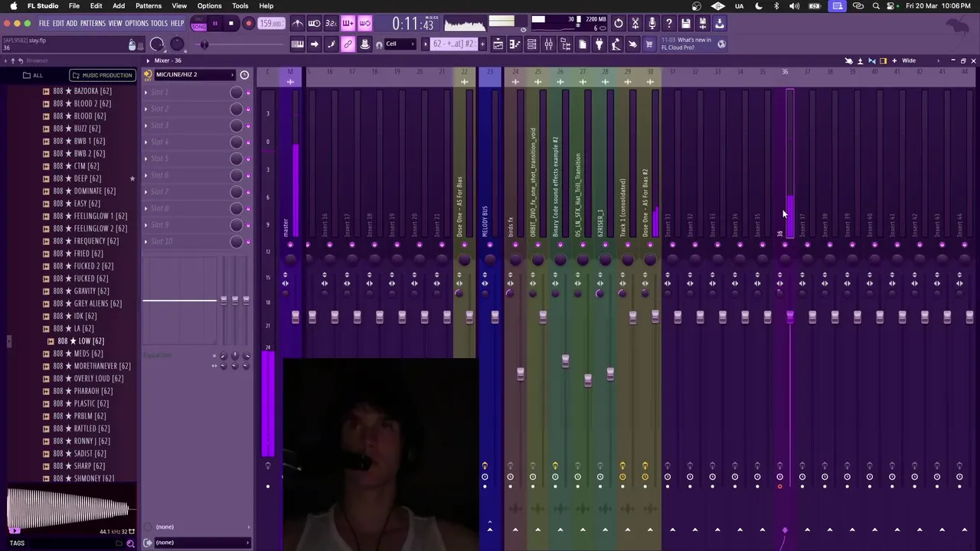Open the Piano roll view icon
This screenshot has width=980, height=551.
click(x=514, y=44)
